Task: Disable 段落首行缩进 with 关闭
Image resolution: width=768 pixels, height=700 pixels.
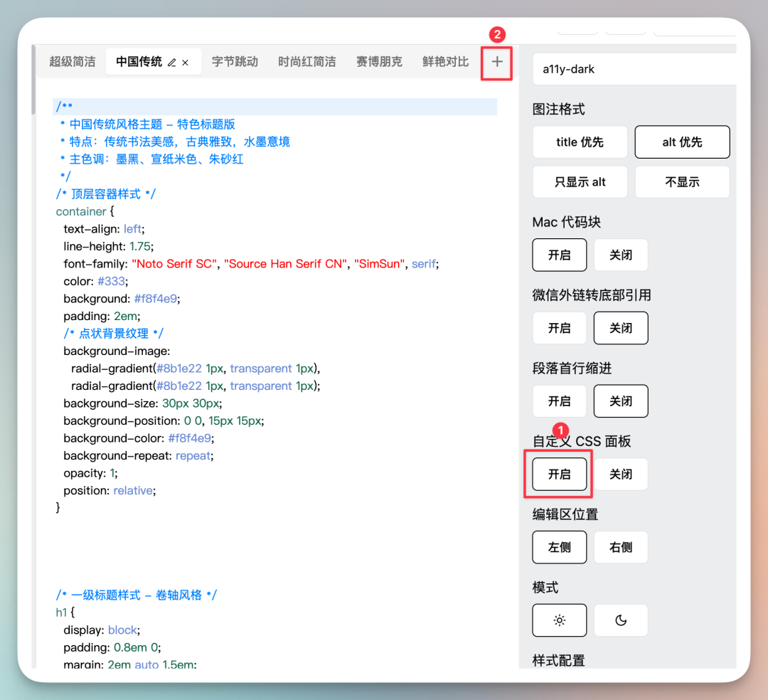Action: tap(621, 401)
